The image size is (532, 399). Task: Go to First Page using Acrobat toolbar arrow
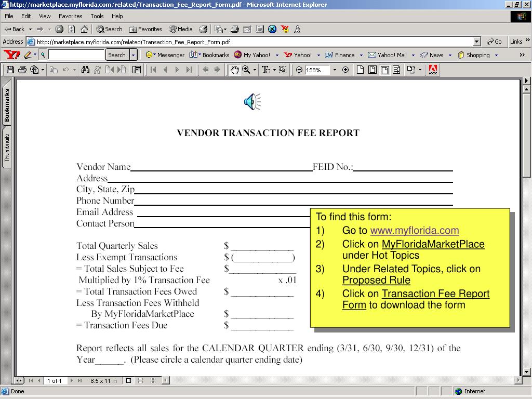click(x=153, y=70)
